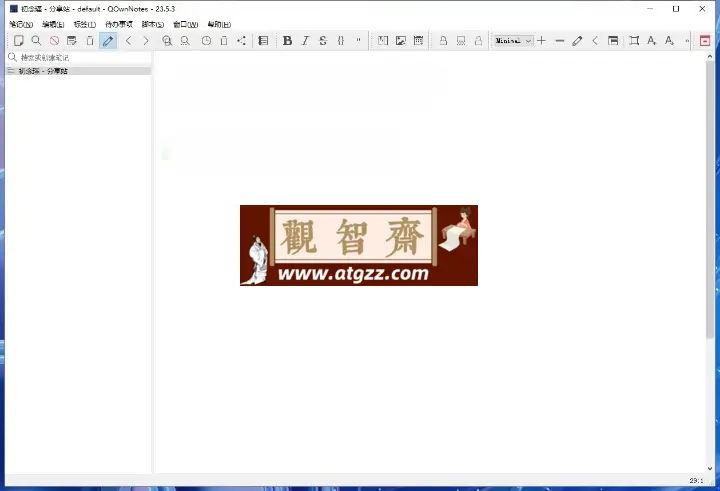Image resolution: width=720 pixels, height=491 pixels.
Task: Rename workspace using pencil icon
Action: pos(577,41)
